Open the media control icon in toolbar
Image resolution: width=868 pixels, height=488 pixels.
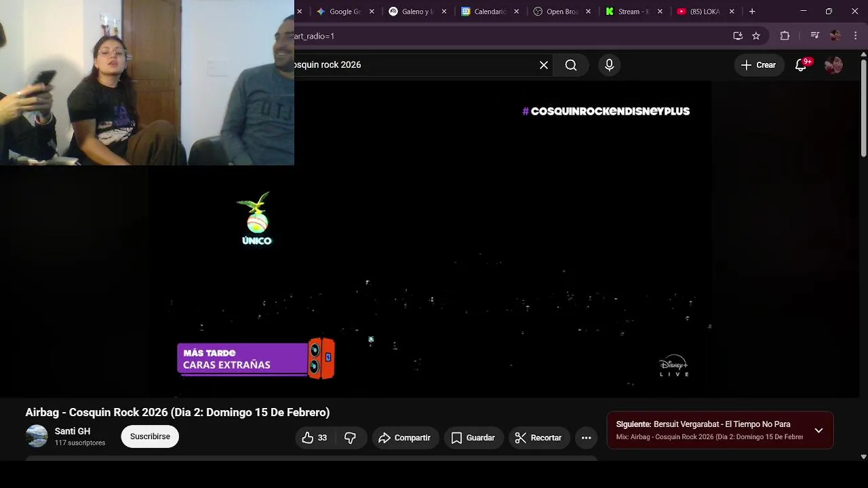coord(815,36)
